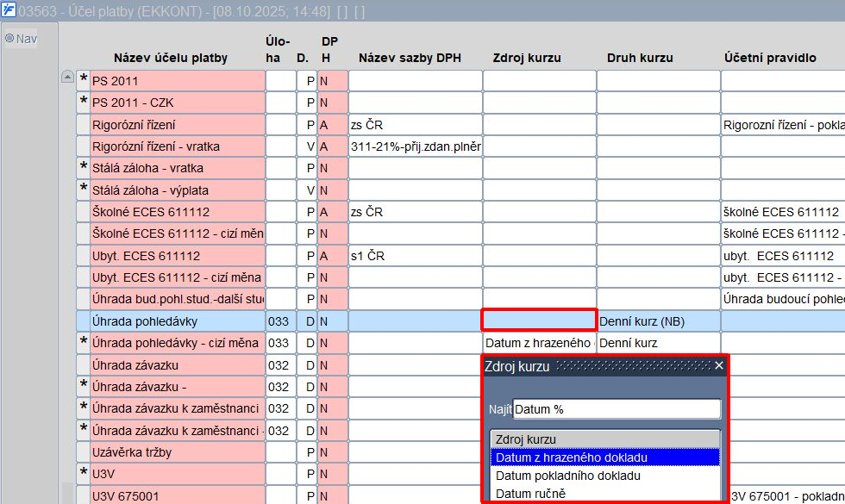Click s1 ČR DPH rate cell

416,256
